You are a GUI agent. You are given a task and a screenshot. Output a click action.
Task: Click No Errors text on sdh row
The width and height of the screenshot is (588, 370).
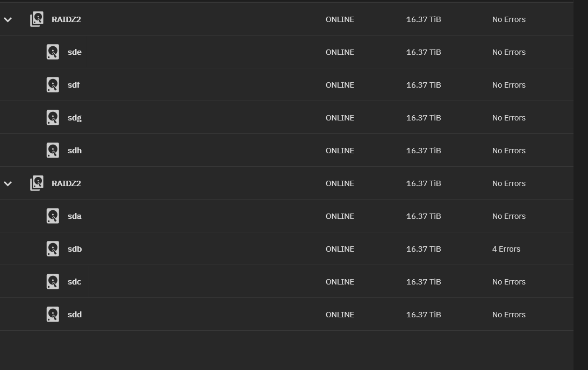point(509,151)
